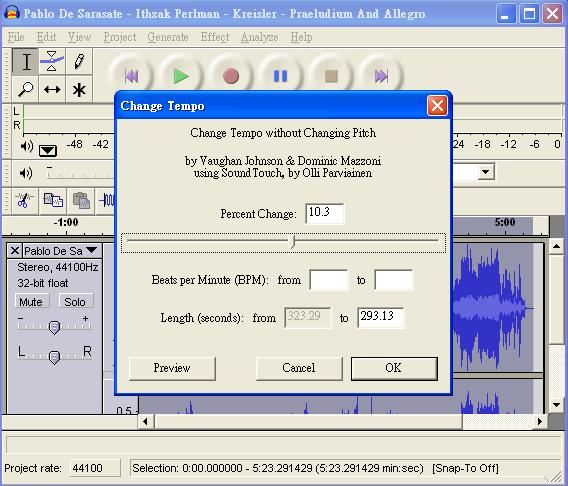Toggle Mute on the track
The width and height of the screenshot is (568, 486).
[31, 301]
